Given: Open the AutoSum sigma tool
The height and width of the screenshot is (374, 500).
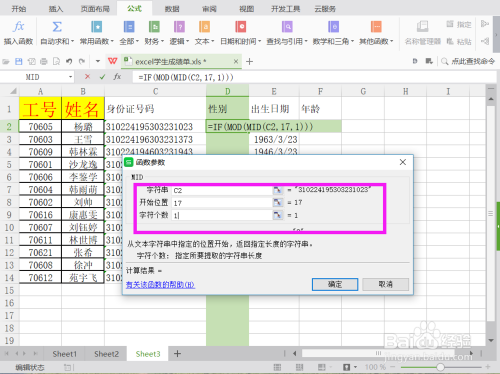Looking at the screenshot, I should [57, 27].
